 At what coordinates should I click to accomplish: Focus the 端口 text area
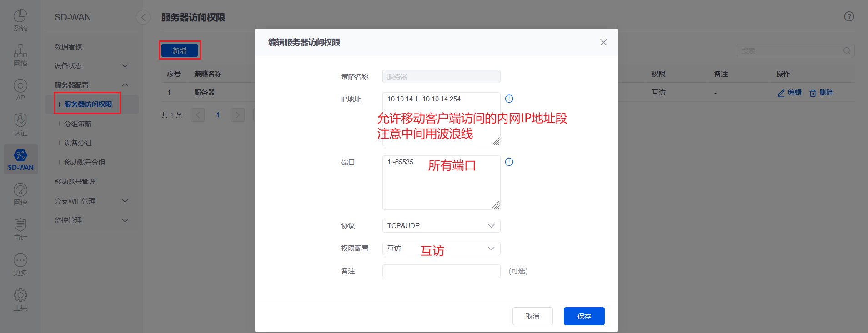[441, 183]
